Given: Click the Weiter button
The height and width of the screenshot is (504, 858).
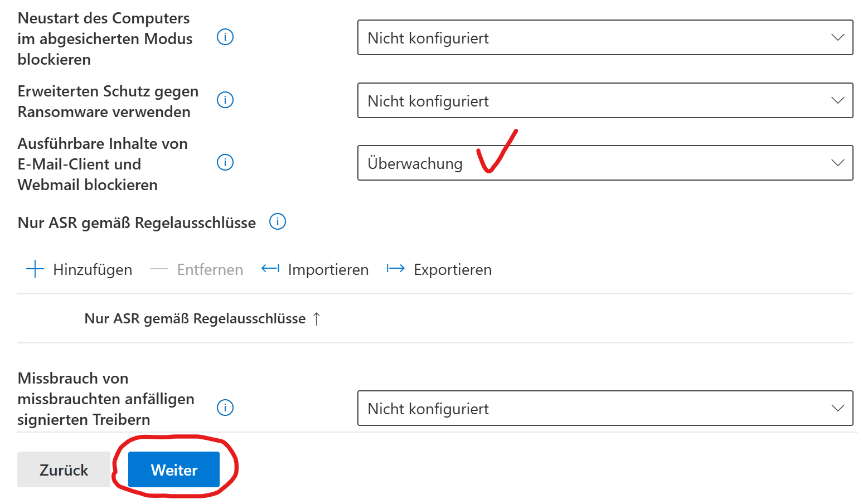Looking at the screenshot, I should click(174, 469).
